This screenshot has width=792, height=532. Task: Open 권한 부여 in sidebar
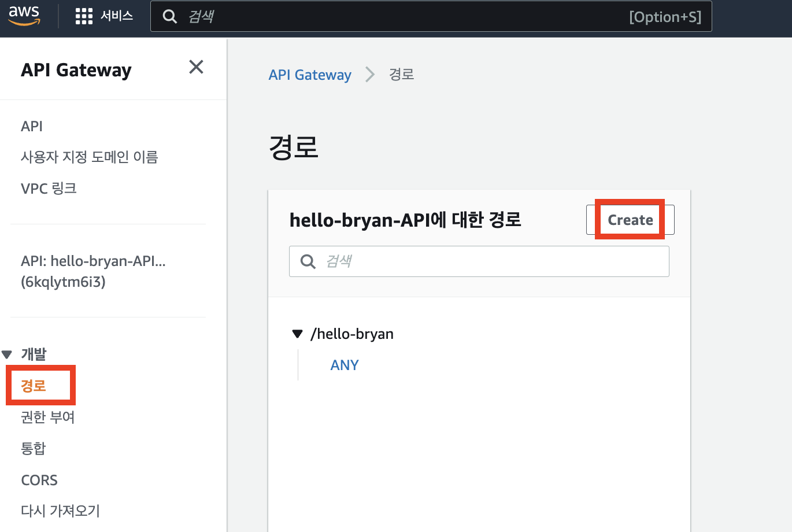point(48,417)
